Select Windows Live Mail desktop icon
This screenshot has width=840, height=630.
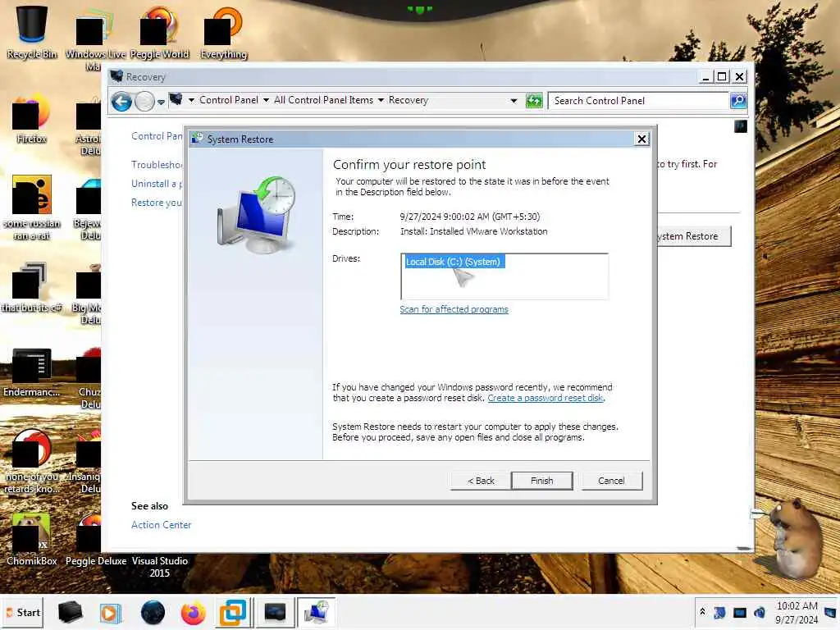pyautogui.click(x=95, y=39)
